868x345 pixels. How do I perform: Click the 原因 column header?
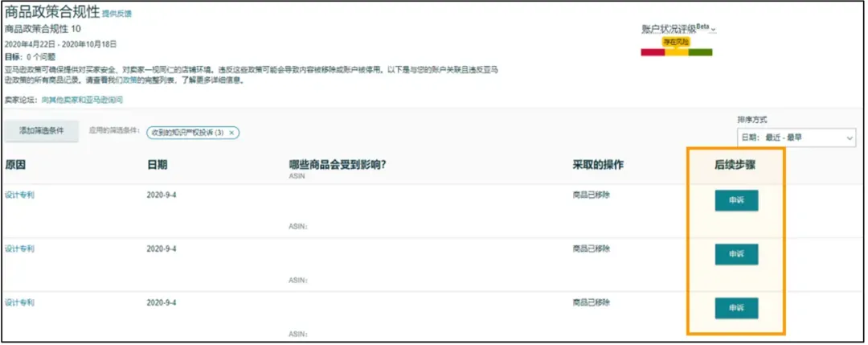tap(15, 165)
